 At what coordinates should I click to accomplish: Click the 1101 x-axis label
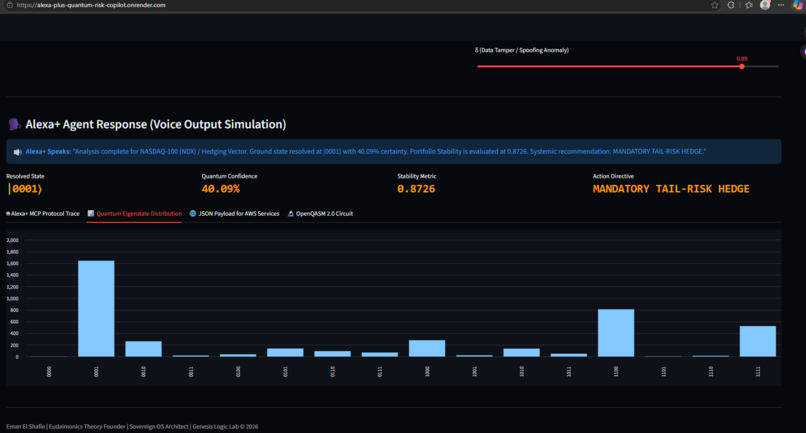663,371
